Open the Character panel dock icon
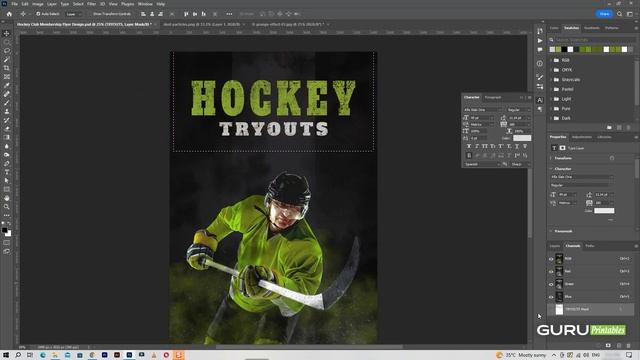The height and width of the screenshot is (360, 640). [x=540, y=100]
